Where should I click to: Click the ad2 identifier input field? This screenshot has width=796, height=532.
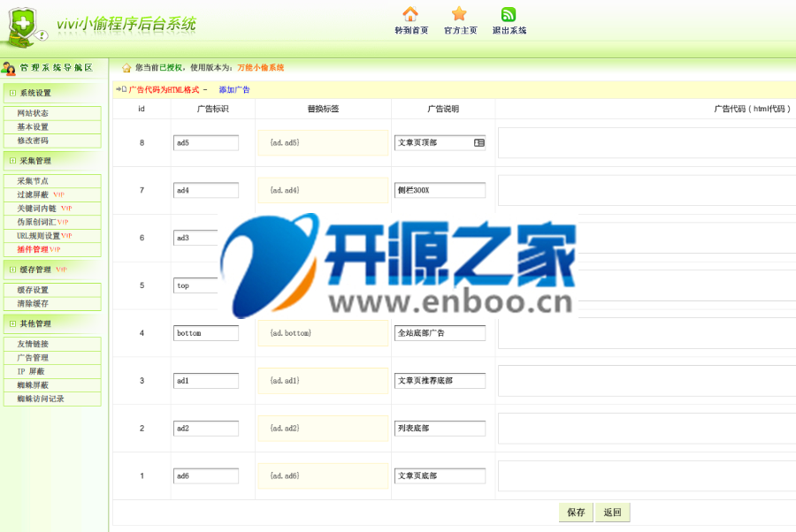tap(205, 429)
